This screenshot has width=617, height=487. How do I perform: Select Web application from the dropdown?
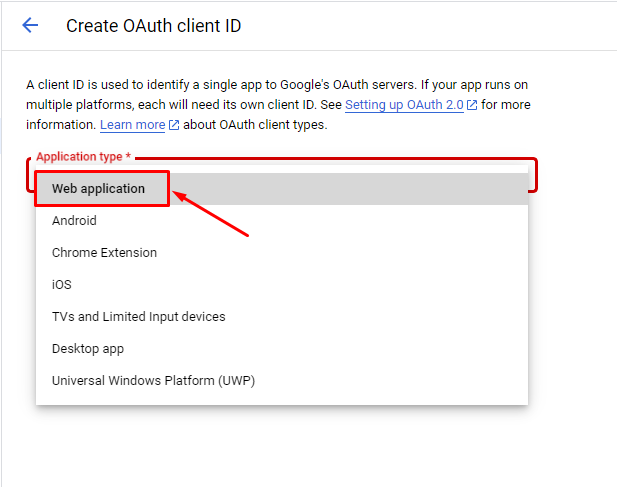282,189
